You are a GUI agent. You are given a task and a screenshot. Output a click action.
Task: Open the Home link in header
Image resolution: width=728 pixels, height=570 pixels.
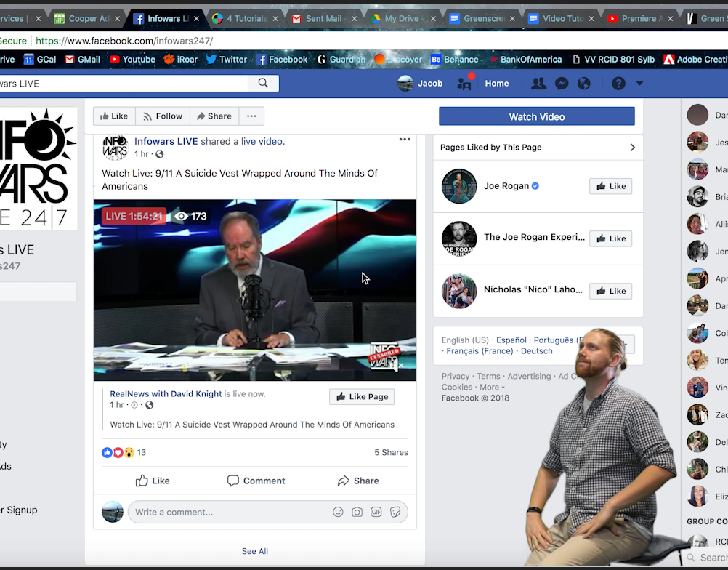(x=497, y=84)
